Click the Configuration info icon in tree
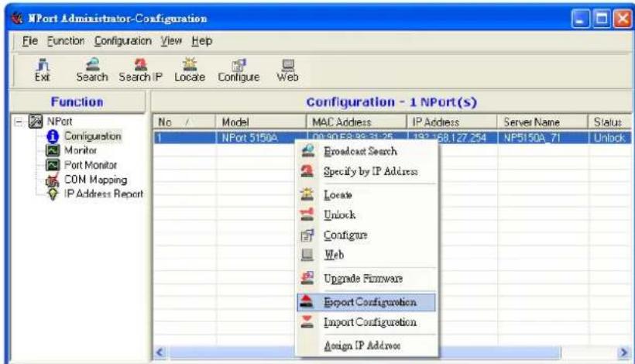 coord(53,136)
